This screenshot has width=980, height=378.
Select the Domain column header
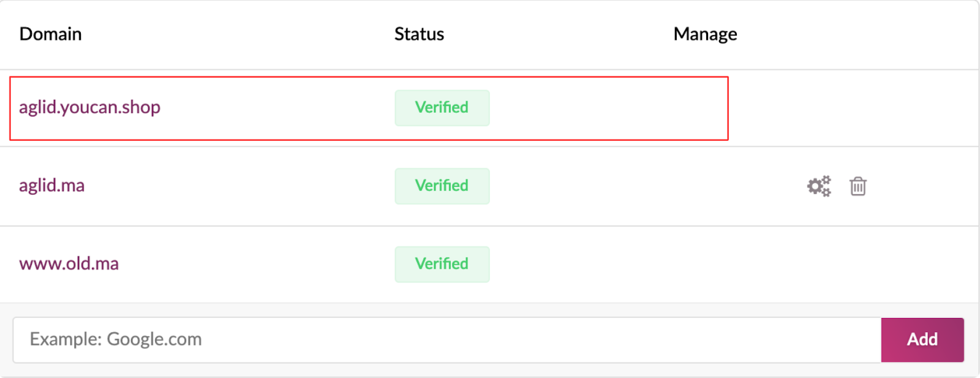(51, 34)
